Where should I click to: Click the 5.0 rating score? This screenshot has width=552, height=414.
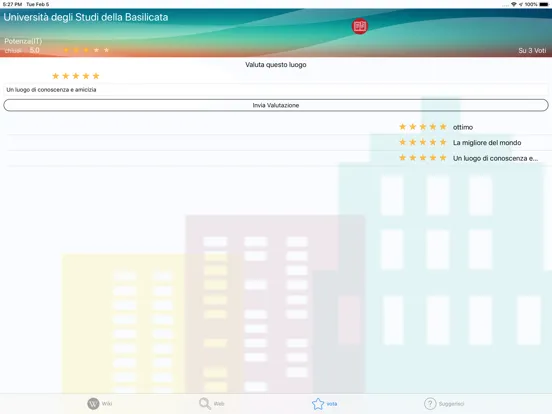(x=34, y=50)
